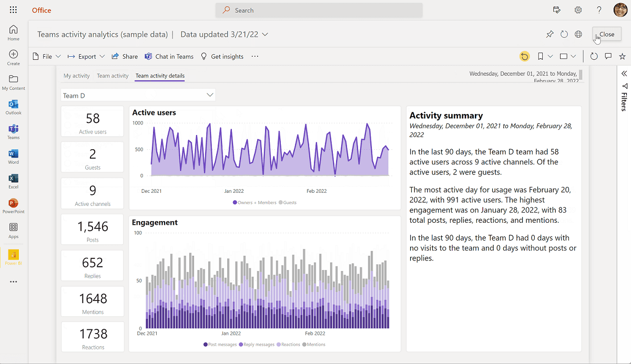Open My Content in the navigation pane

pos(13,80)
